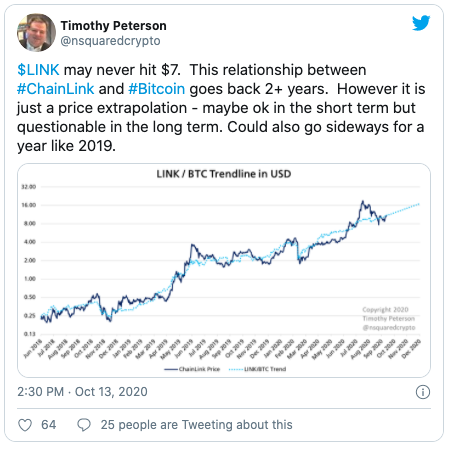Open replies via the speech bubble icon
The width and height of the screenshot is (450, 451).
pos(84,425)
